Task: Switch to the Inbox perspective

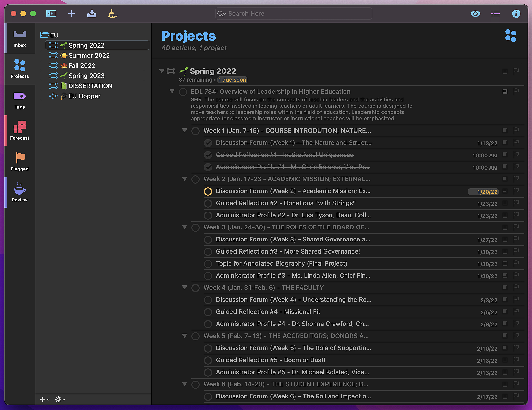Action: pos(20,38)
